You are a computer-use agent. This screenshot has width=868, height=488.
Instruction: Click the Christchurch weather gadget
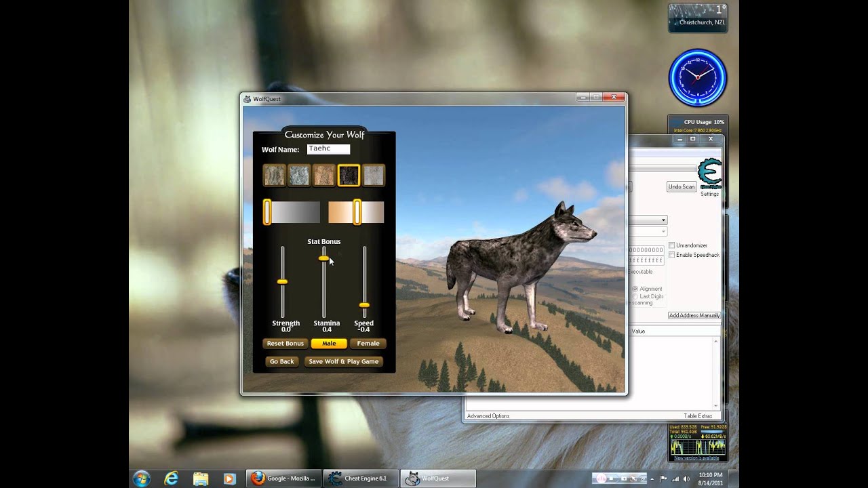click(698, 18)
